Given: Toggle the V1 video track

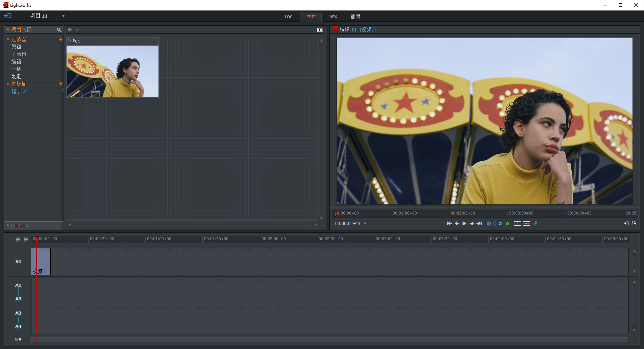Looking at the screenshot, I should [x=18, y=261].
